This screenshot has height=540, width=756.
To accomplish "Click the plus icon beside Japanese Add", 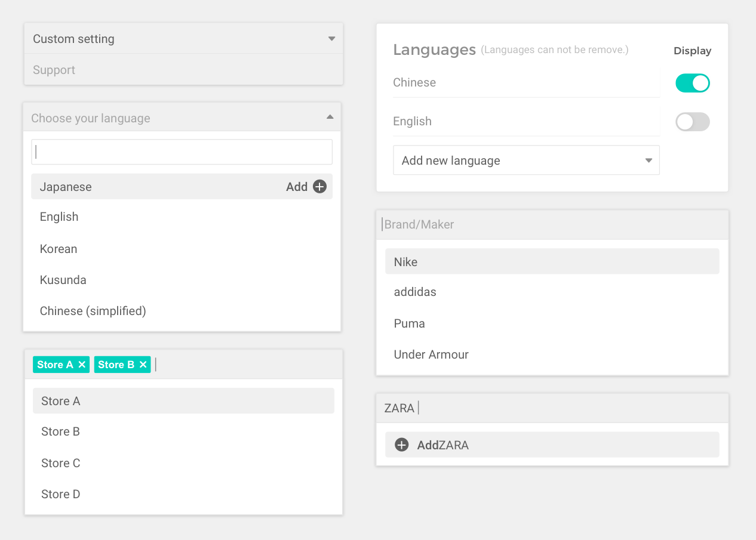I will (320, 187).
